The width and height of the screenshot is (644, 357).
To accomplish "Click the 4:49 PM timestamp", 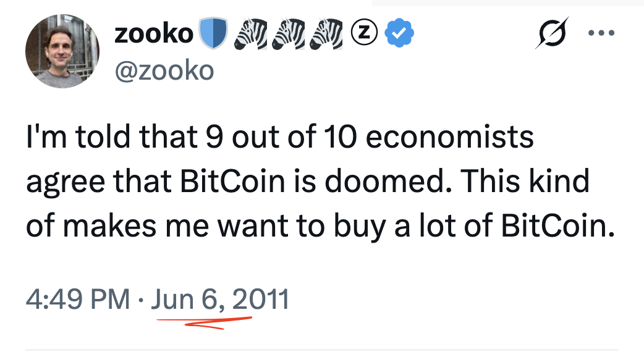I will click(x=78, y=300).
